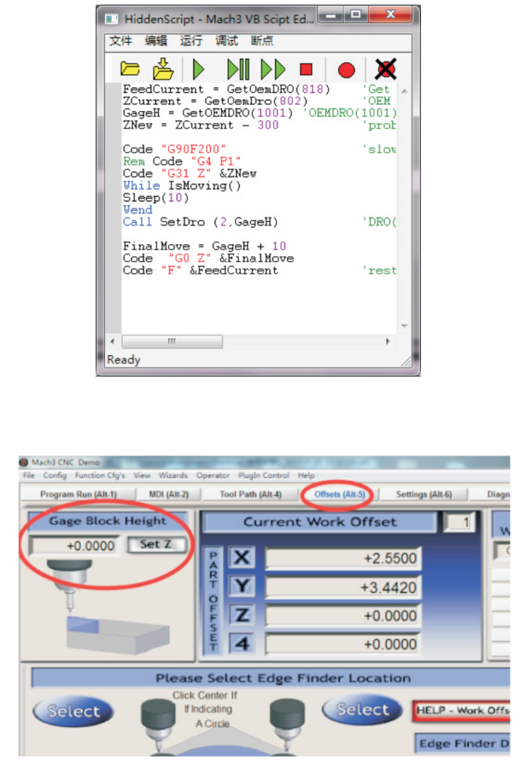
Task: Click the Save File folder icon
Action: [x=163, y=70]
